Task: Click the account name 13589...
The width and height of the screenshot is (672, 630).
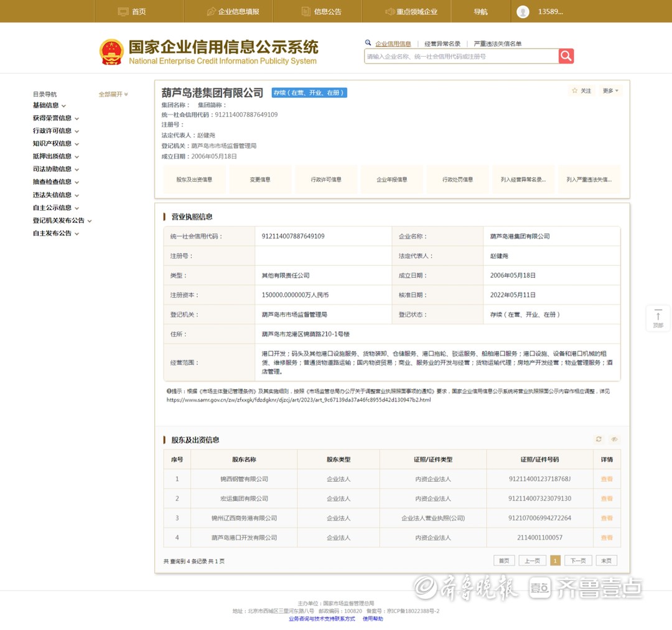Action: [x=550, y=12]
